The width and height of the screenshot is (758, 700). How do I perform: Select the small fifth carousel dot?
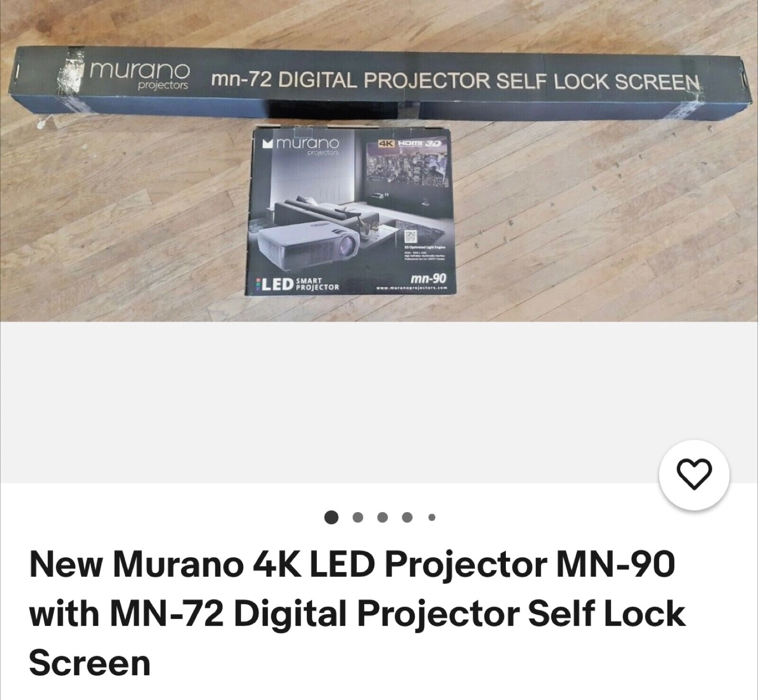tap(432, 517)
